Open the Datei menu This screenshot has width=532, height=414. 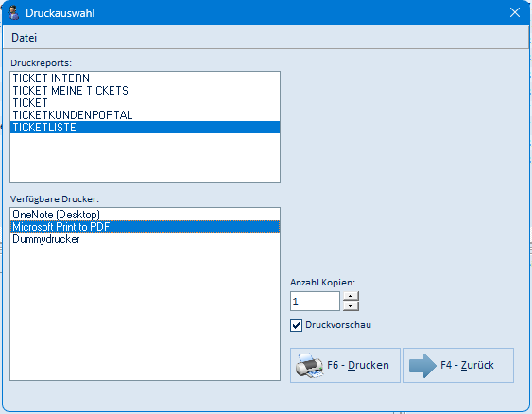(x=24, y=37)
